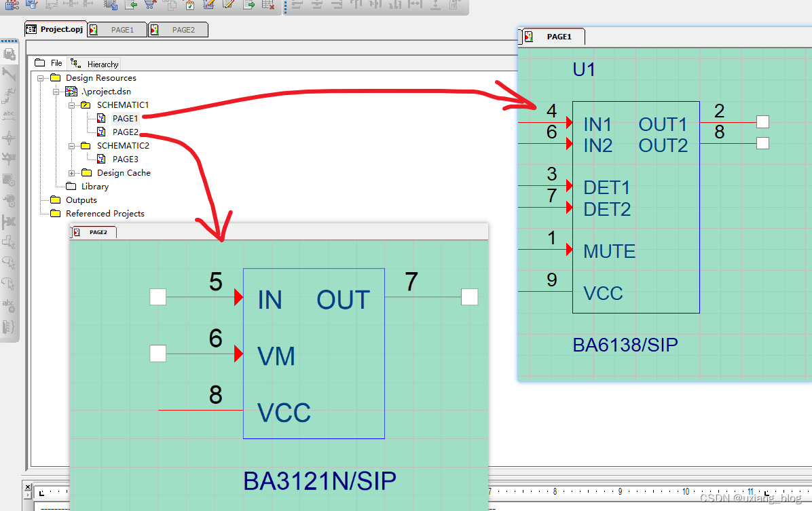The image size is (812, 511).
Task: Select the Place Net Alias (abc) tool
Action: [9, 115]
